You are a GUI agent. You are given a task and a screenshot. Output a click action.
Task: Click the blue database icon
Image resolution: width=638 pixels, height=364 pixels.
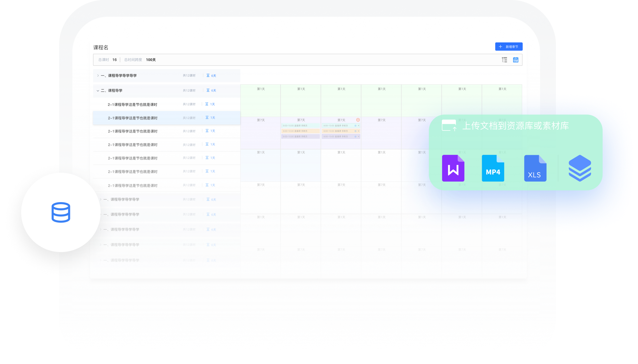61,212
